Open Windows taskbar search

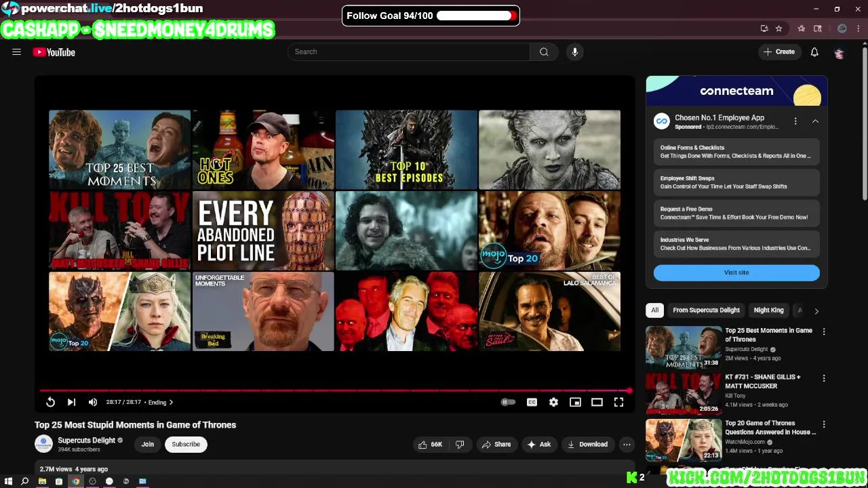click(x=25, y=481)
